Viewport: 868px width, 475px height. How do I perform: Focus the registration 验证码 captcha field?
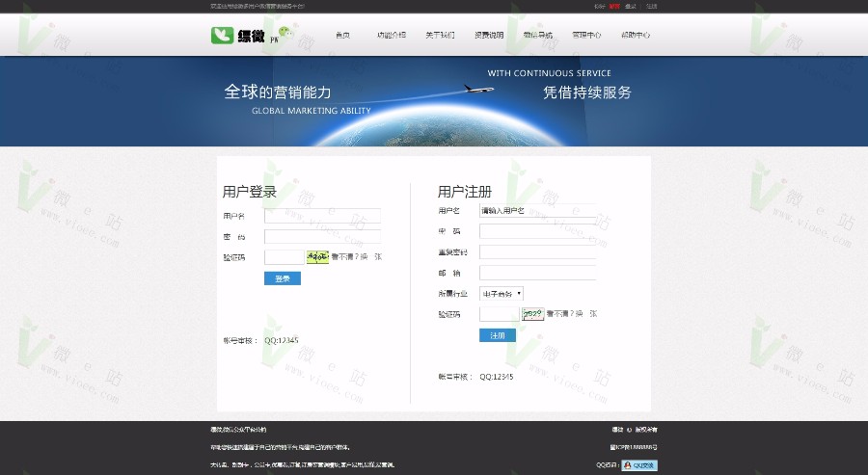point(500,314)
